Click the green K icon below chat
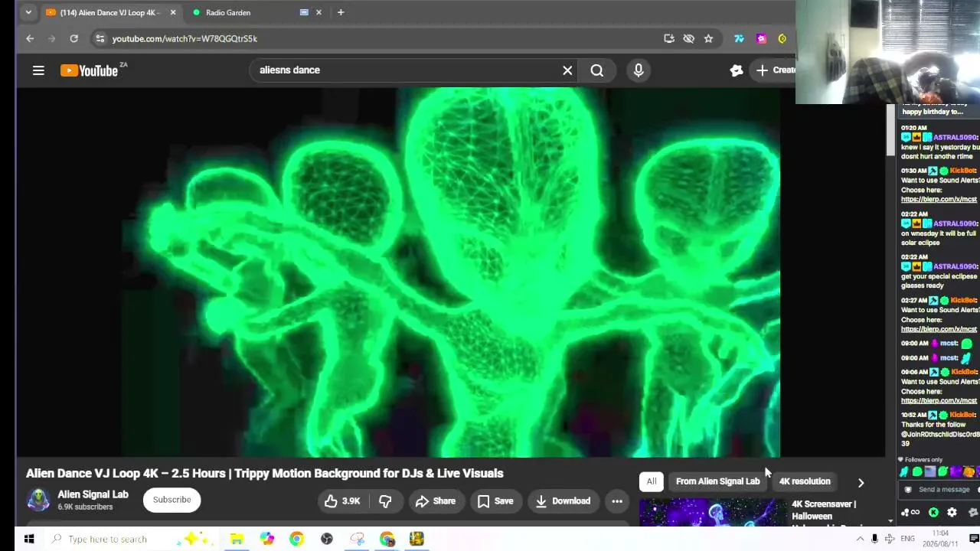Screen dimensions: 980x551 (933, 513)
